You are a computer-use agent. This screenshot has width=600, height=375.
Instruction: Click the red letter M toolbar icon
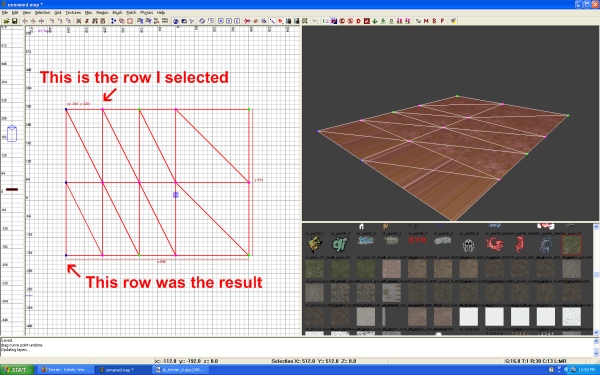click(426, 21)
